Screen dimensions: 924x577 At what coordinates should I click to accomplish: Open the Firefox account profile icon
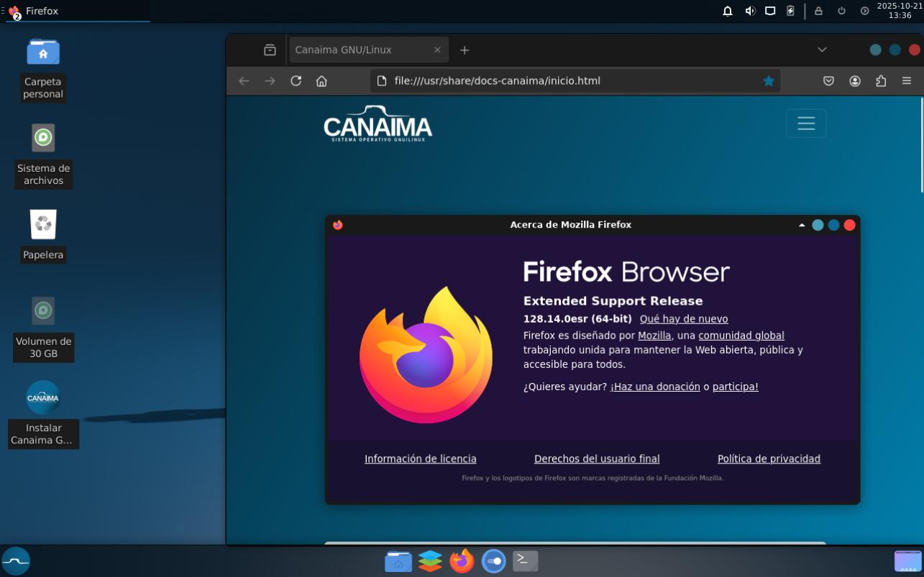855,81
